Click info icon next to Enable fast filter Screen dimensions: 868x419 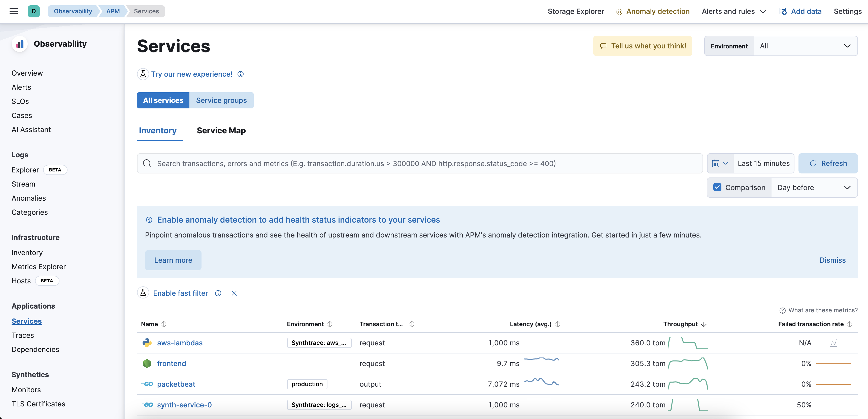[x=218, y=293]
